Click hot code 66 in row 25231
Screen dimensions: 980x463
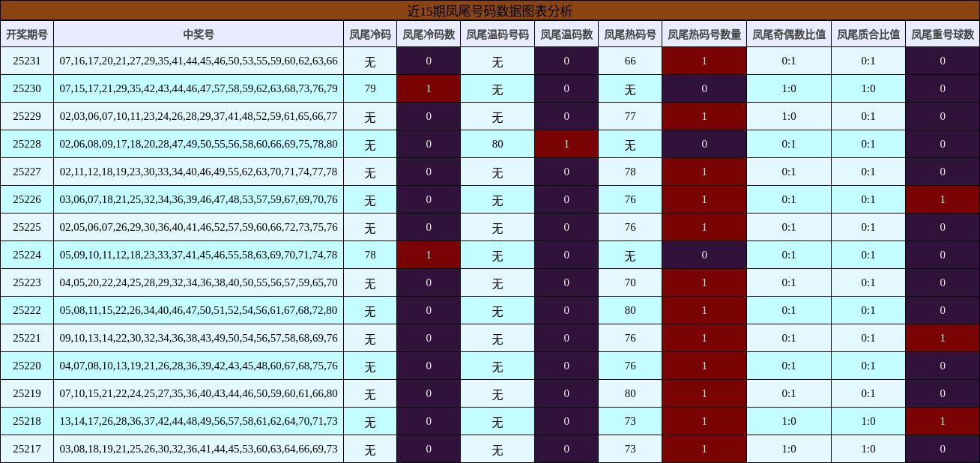630,61
